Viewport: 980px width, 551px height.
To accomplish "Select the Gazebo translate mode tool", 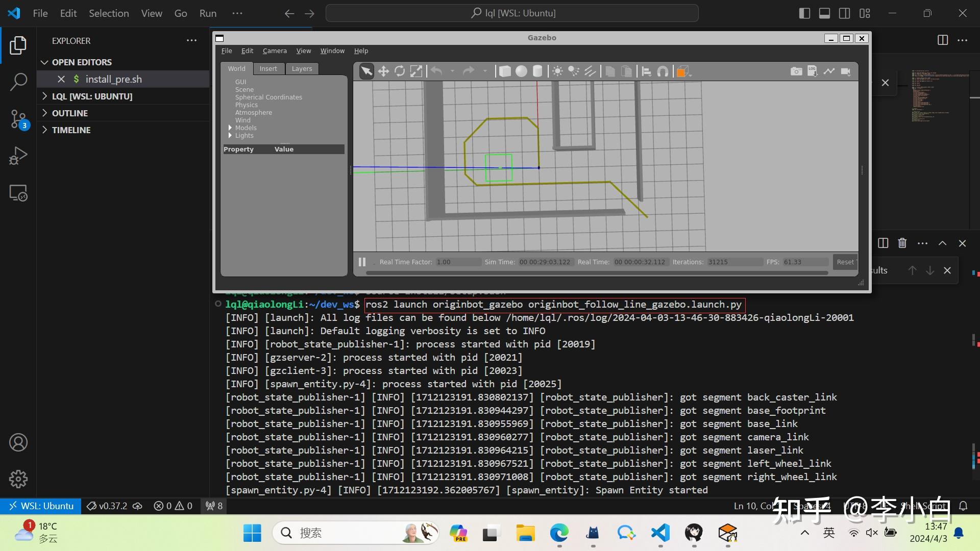I will (x=383, y=71).
